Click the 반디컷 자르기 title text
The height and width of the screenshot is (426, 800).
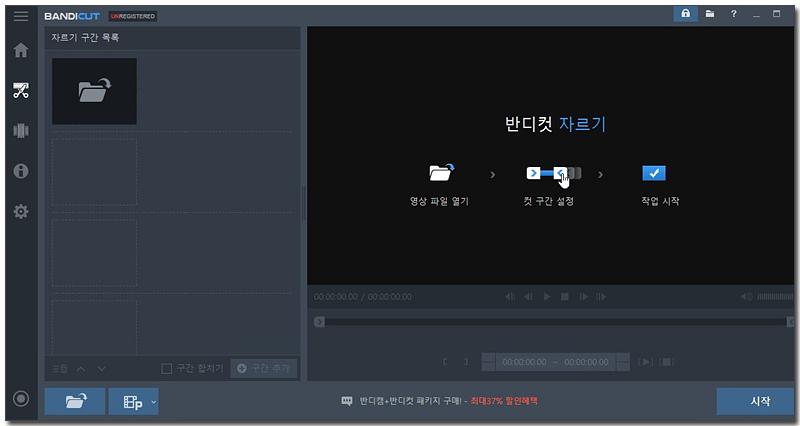pyautogui.click(x=555, y=124)
